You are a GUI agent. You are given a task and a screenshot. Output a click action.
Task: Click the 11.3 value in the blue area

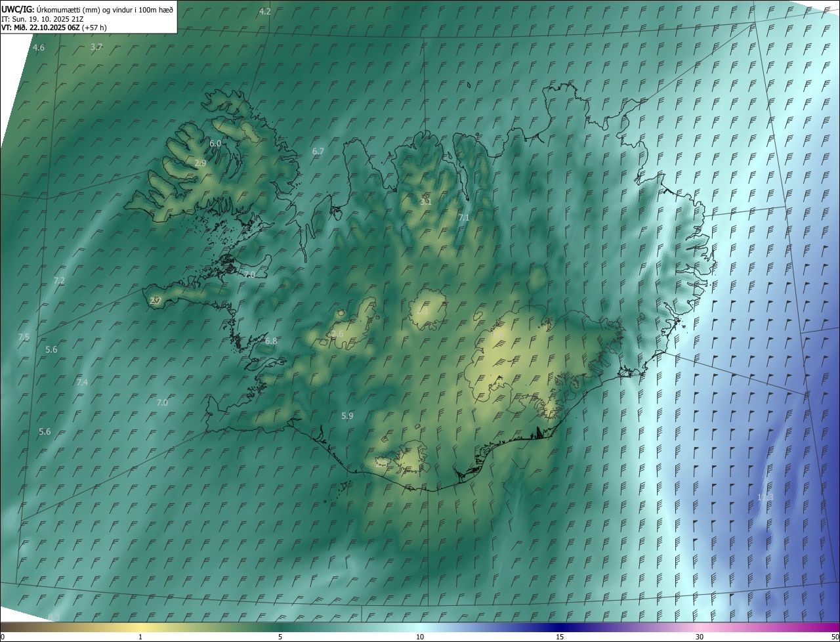coord(765,497)
